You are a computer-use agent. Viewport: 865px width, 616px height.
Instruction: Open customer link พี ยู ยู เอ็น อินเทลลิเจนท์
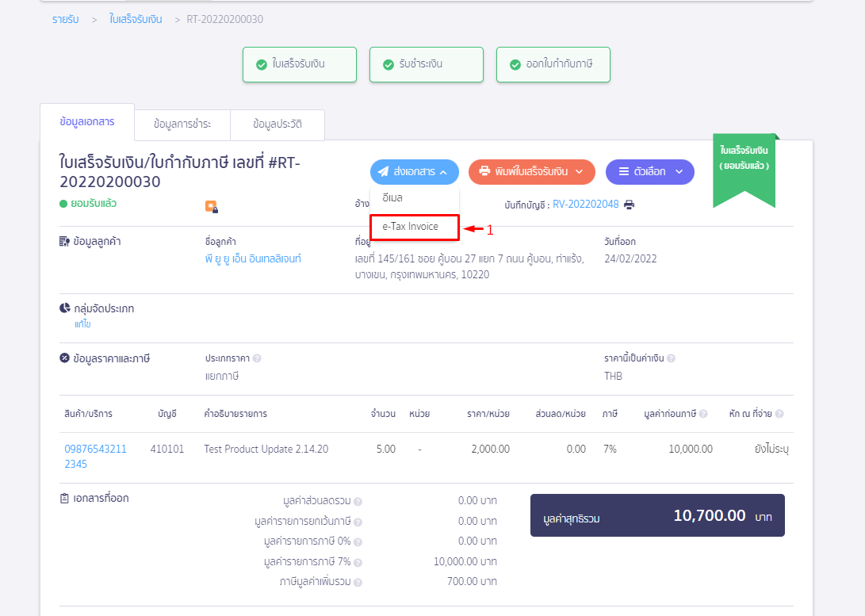point(253,258)
